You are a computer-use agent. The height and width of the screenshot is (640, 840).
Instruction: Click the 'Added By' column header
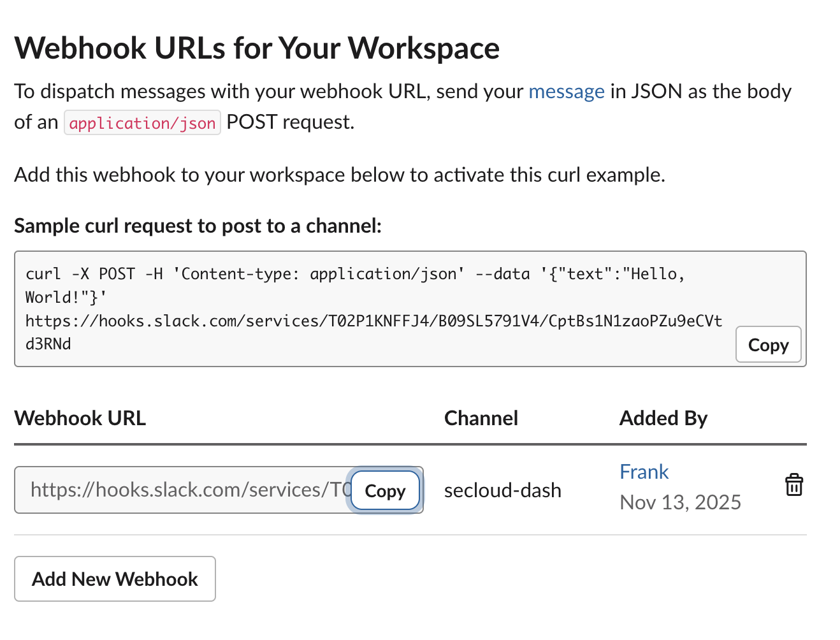click(x=663, y=418)
